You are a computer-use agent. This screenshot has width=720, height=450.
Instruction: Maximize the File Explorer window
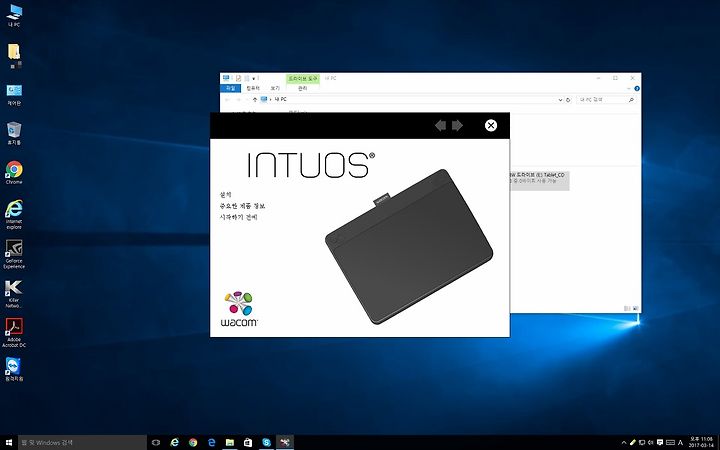click(x=615, y=78)
